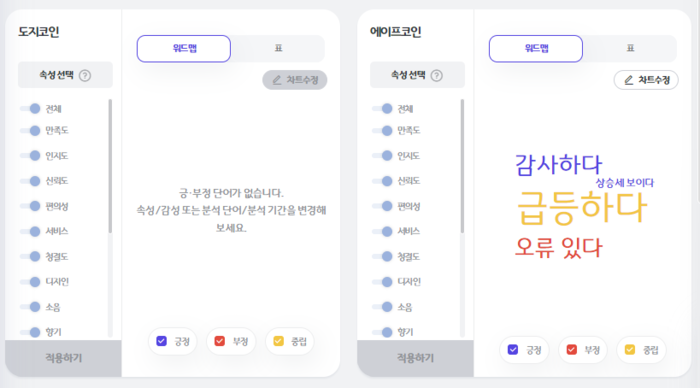This screenshot has width=700, height=388.
Task: Select the 워드맵 tab in 에이프코인 panel
Action: click(536, 48)
